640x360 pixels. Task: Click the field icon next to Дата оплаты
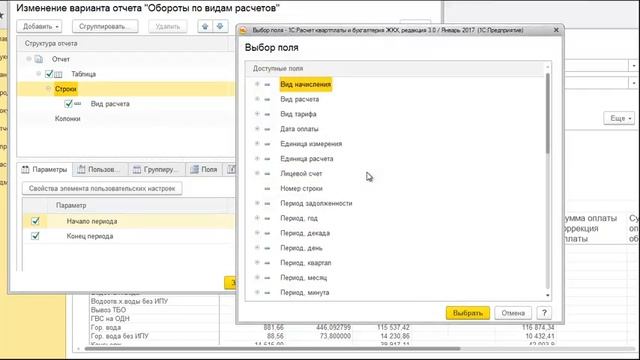[267, 129]
